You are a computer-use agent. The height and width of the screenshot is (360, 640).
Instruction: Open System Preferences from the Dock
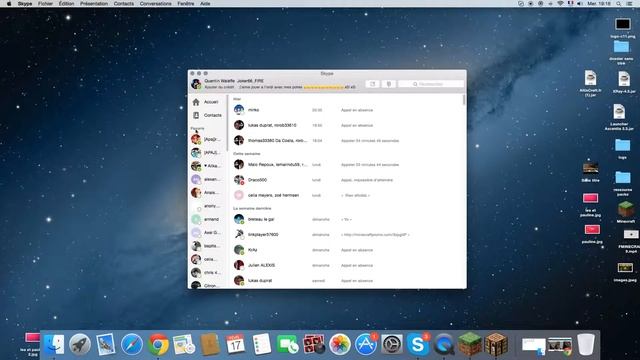click(x=392, y=344)
